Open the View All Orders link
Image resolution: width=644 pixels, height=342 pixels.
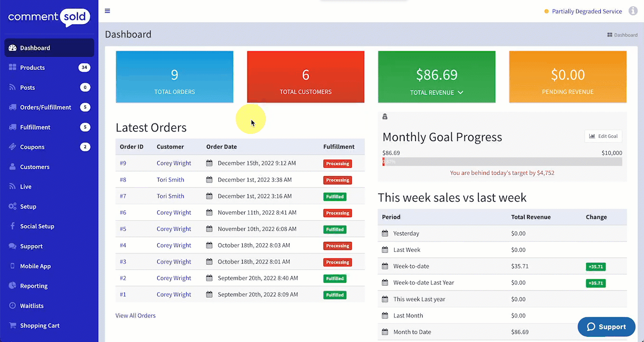[135, 315]
